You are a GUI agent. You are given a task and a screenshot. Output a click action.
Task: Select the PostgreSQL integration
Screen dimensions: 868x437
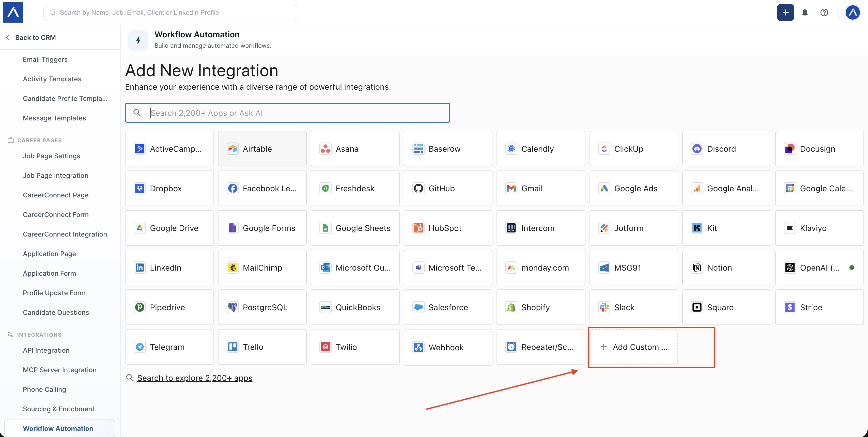[x=262, y=307]
